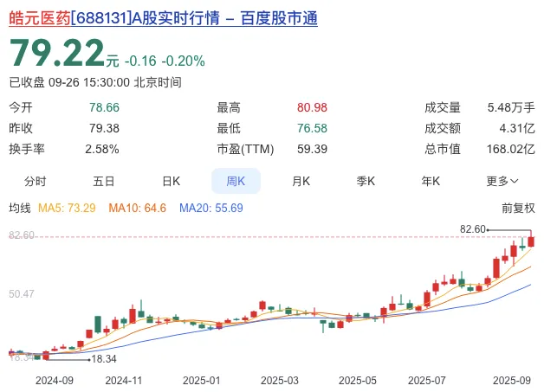The width and height of the screenshot is (557, 392).
Task: Open the 皓元医药 stock title link
Action: point(163,17)
